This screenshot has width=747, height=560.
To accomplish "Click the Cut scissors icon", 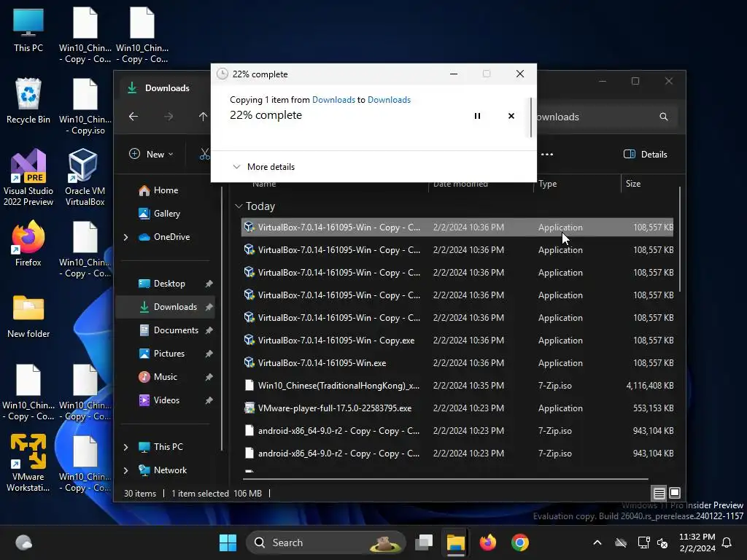I will tap(205, 155).
